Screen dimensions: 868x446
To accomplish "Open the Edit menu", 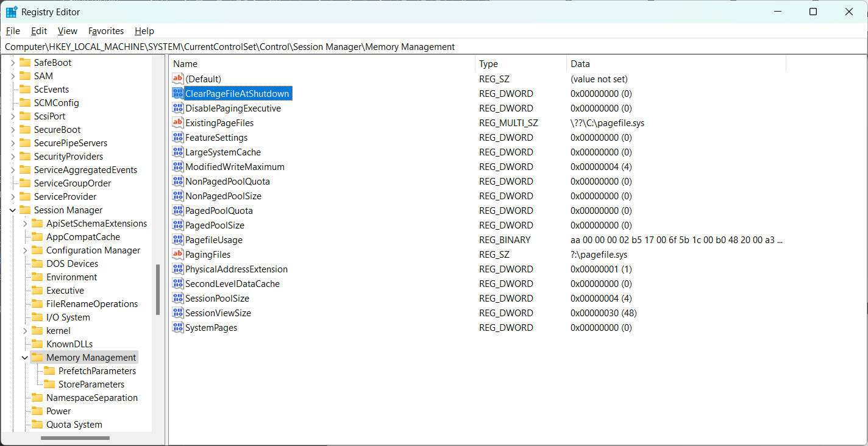I will click(39, 31).
